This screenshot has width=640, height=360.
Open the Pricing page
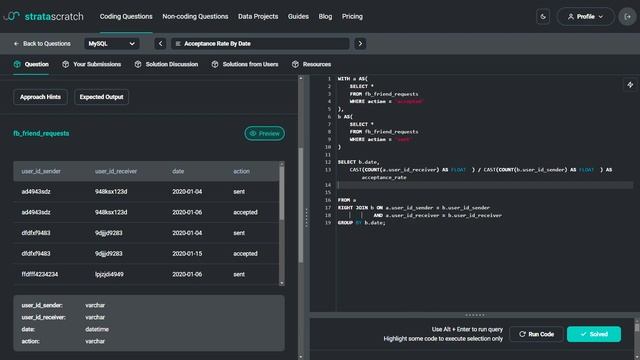point(352,17)
